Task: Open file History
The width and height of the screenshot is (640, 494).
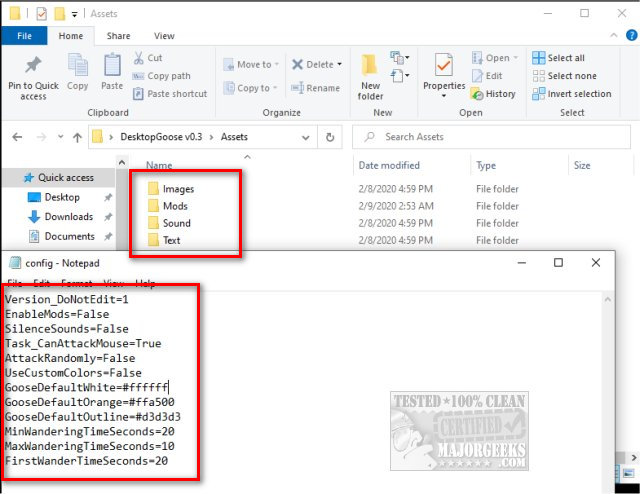Action: coord(493,94)
